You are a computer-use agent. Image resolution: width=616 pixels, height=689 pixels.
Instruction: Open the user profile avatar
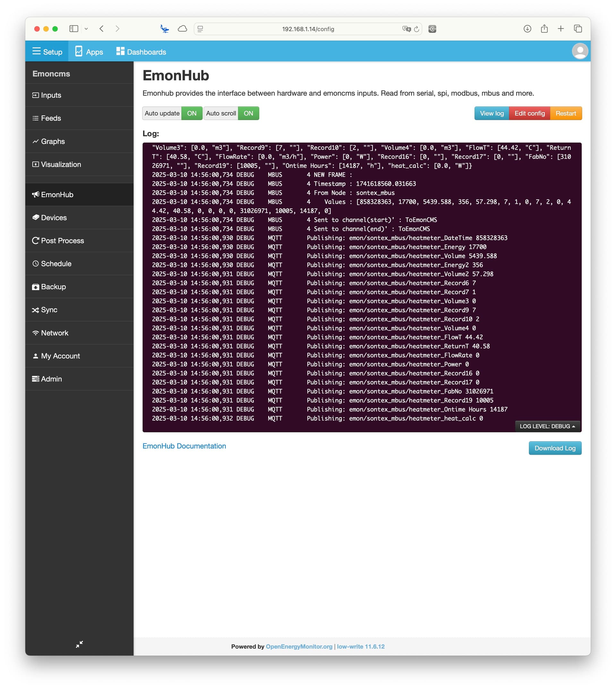click(580, 51)
